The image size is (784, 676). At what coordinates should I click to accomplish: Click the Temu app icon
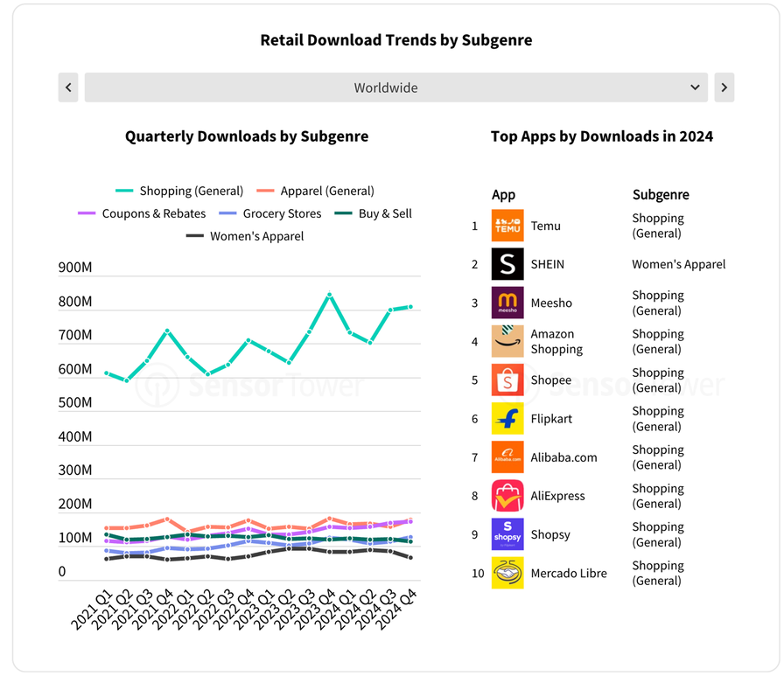507,226
